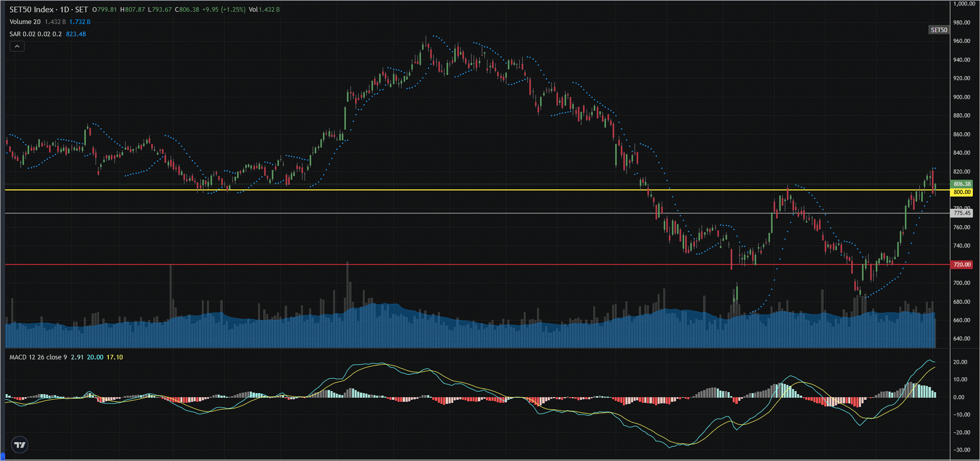Image resolution: width=980 pixels, height=461 pixels.
Task: Click the SET50 label on the price scale
Action: (939, 30)
